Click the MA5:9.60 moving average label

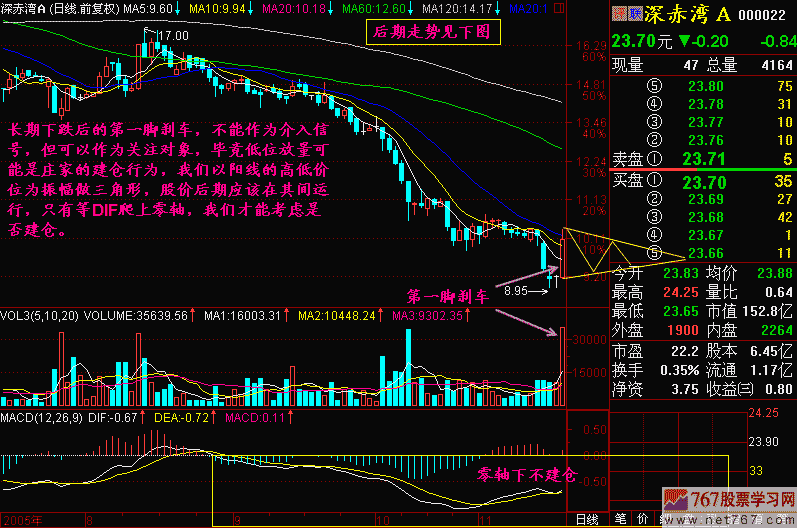(148, 8)
